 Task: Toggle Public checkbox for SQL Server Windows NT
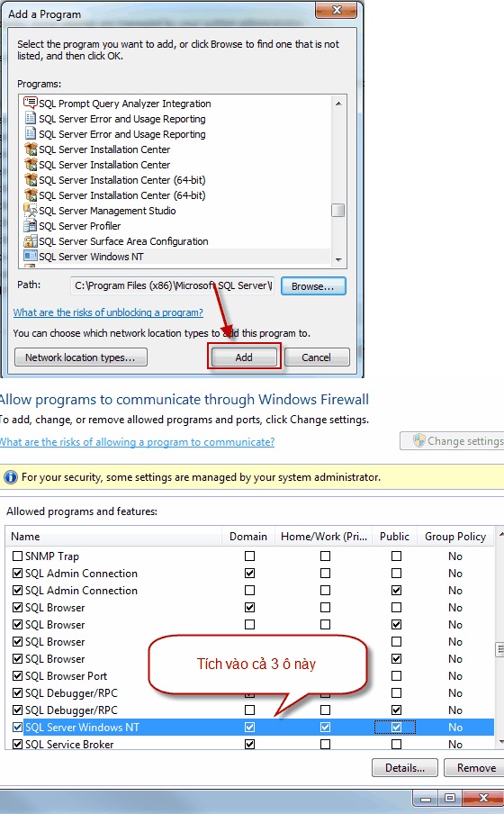coord(396,727)
